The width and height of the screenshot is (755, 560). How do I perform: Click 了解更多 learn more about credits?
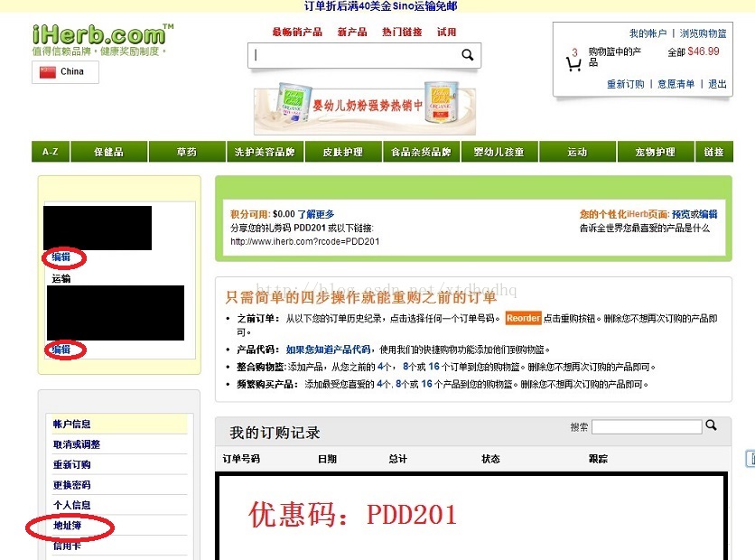pos(316,214)
